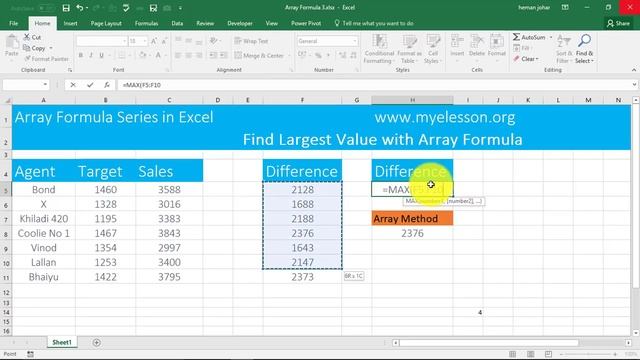Open Sort & Filter menu
Viewport: 640px width, 360px height.
(x=564, y=49)
